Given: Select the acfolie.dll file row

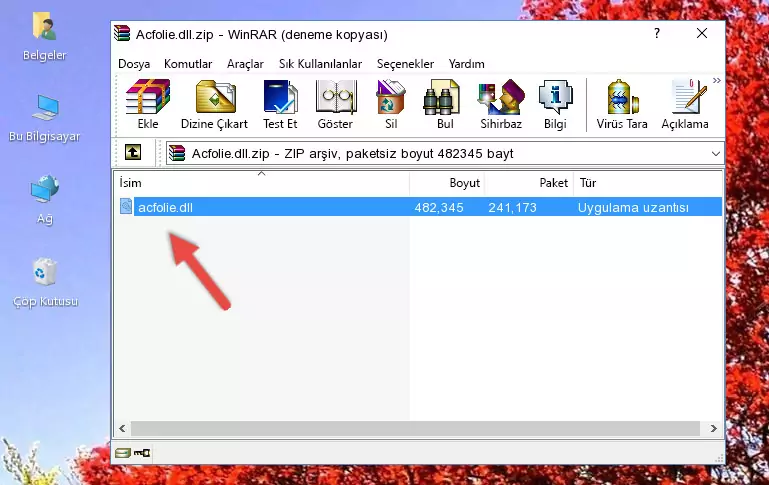Looking at the screenshot, I should click(420, 207).
